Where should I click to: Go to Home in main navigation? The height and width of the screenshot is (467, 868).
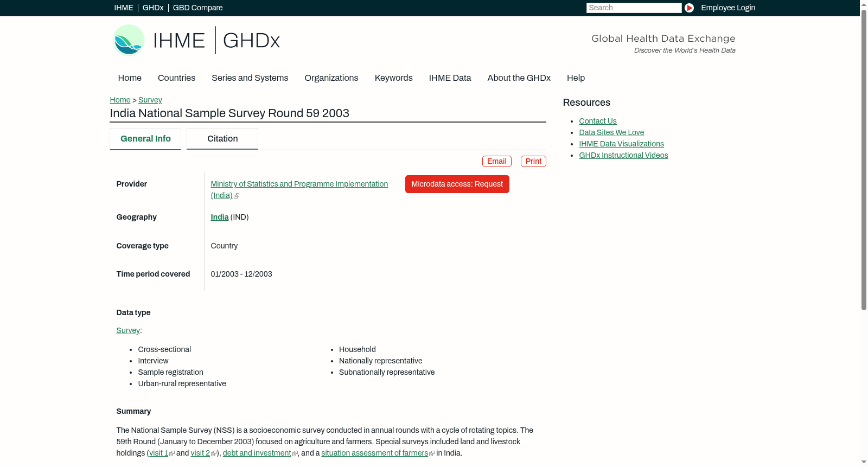point(130,78)
